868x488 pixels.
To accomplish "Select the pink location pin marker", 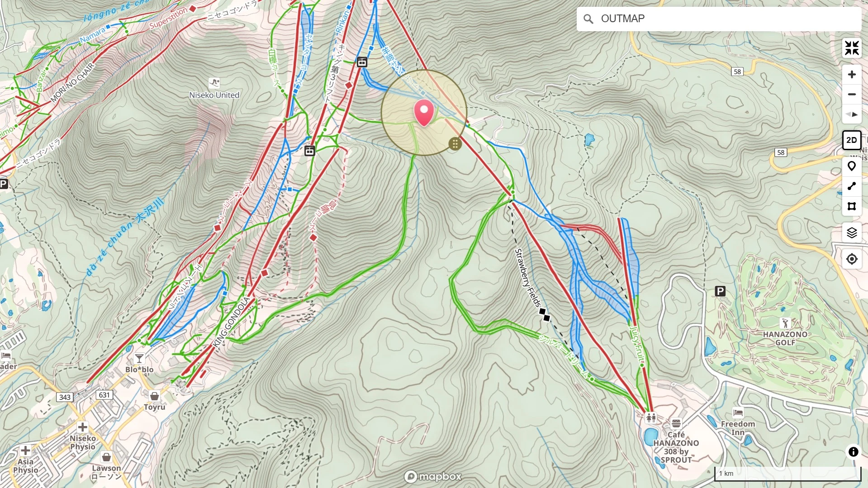I will coord(424,114).
